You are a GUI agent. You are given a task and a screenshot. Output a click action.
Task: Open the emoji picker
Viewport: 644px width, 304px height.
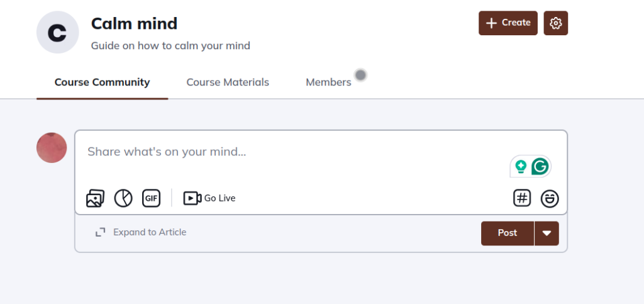(x=550, y=198)
